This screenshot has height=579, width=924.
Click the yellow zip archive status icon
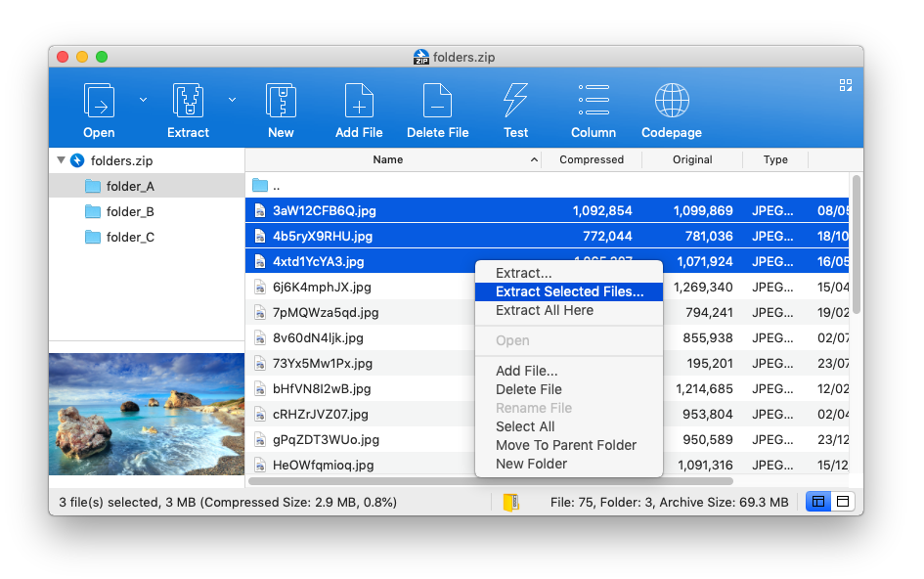[510, 502]
